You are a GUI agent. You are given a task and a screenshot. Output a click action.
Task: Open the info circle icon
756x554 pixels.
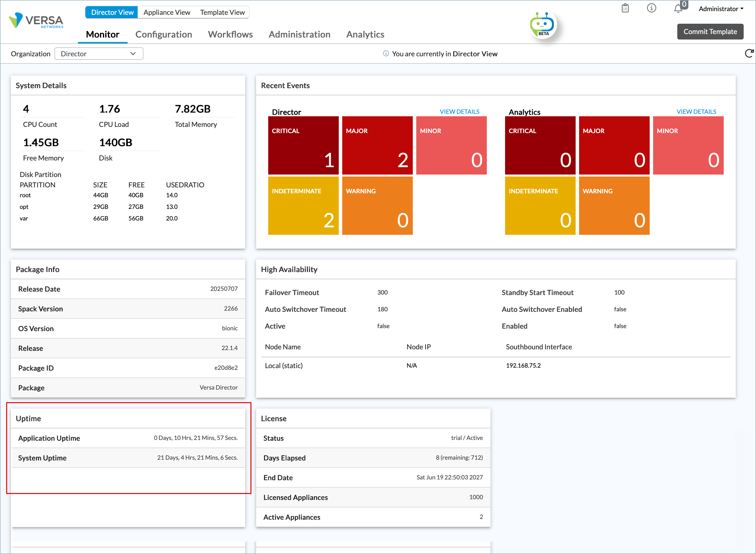(651, 8)
